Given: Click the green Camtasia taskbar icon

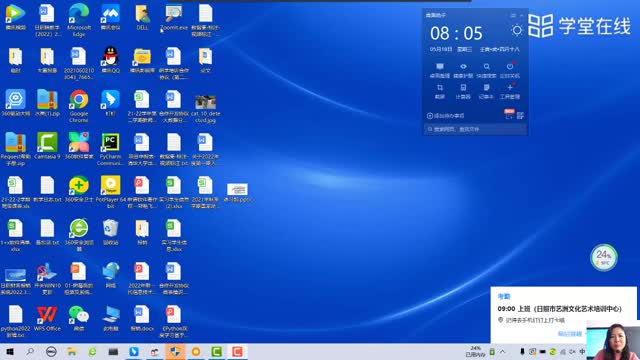Looking at the screenshot, I should [217, 352].
